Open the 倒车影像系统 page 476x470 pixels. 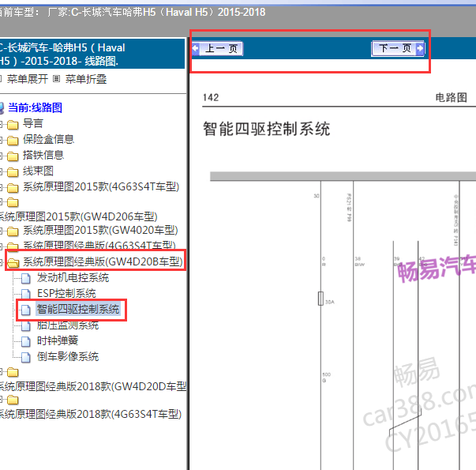coord(68,356)
